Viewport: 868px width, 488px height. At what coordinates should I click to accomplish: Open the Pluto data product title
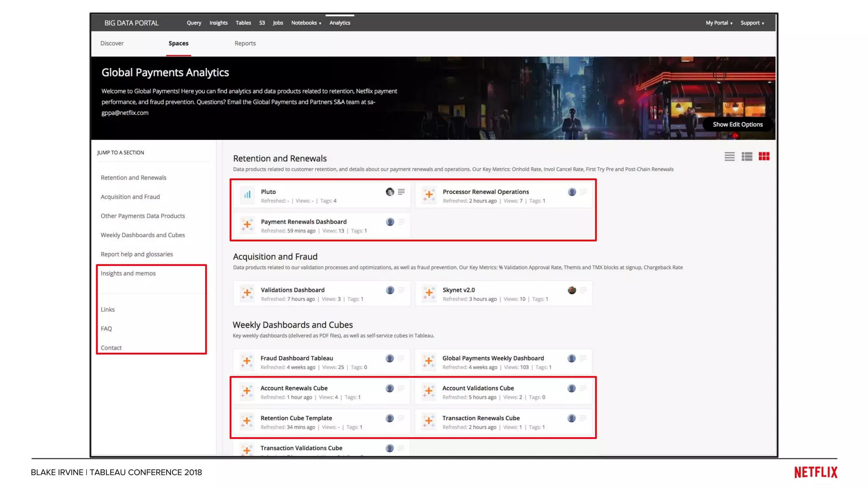[x=268, y=192]
